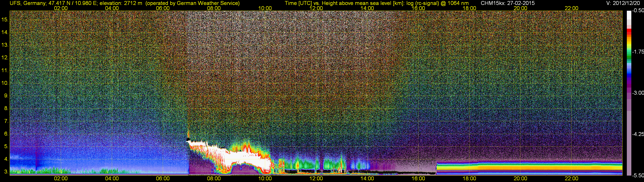Click the '10.' height axis label
This screenshot has width=644, height=182.
click(5, 83)
